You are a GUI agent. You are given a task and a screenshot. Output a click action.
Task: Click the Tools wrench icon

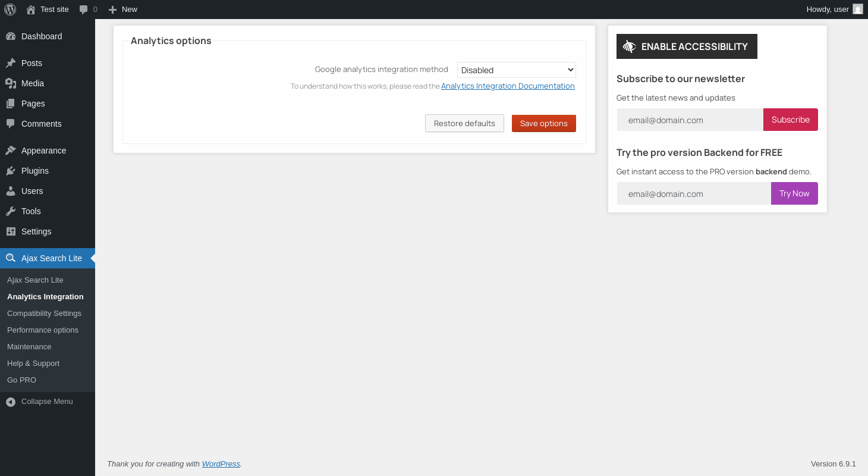pos(11,211)
